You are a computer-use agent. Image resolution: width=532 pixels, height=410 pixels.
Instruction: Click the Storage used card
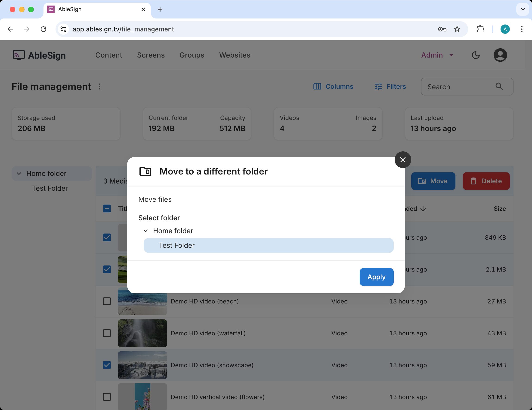point(66,124)
